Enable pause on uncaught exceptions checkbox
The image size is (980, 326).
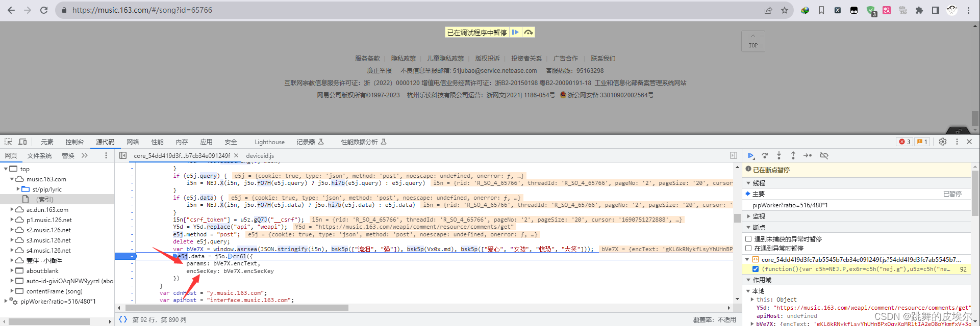coord(748,239)
